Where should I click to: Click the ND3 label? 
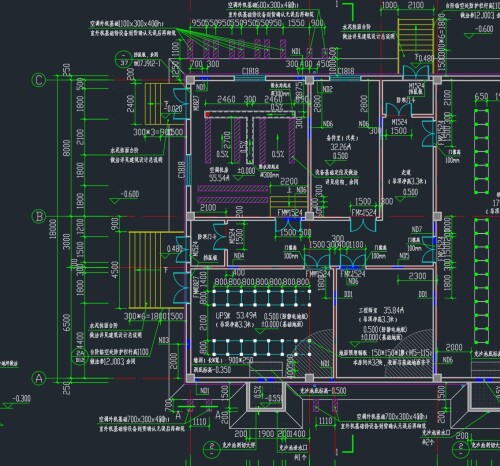click(x=164, y=340)
